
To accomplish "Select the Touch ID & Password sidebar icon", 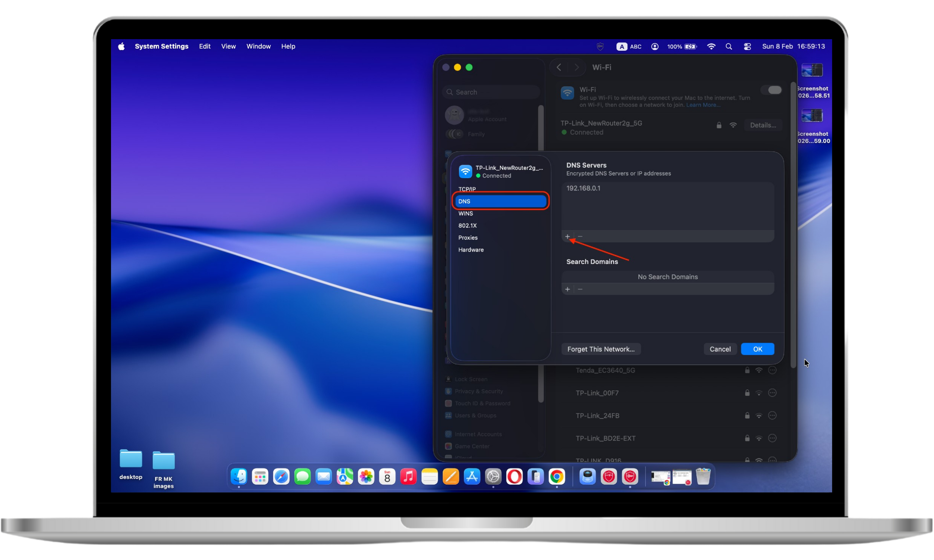I will click(448, 403).
